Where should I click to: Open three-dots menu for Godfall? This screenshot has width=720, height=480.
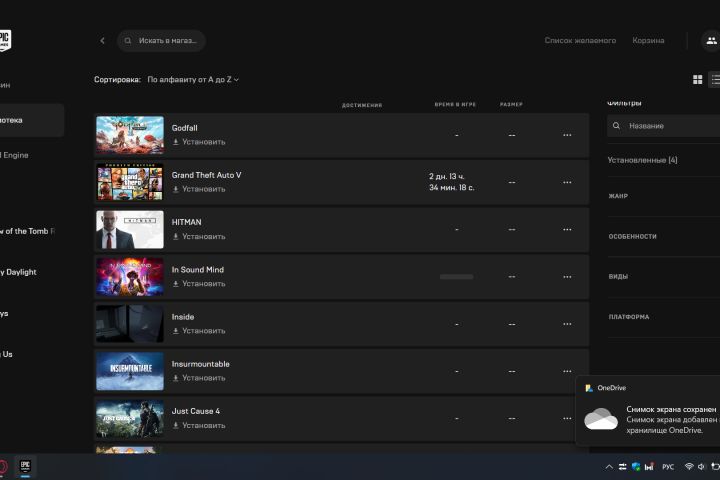567,135
